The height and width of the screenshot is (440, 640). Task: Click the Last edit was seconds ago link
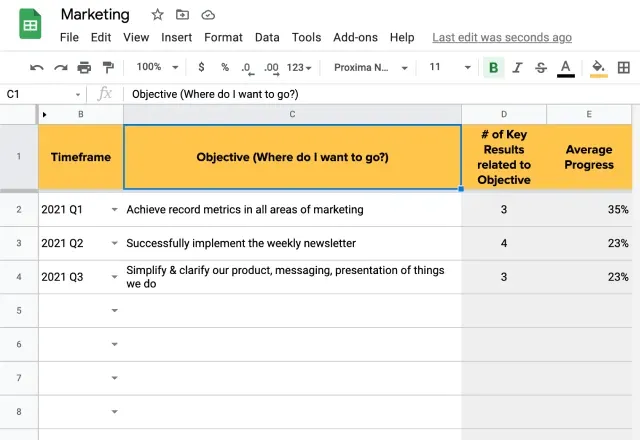[x=502, y=38]
